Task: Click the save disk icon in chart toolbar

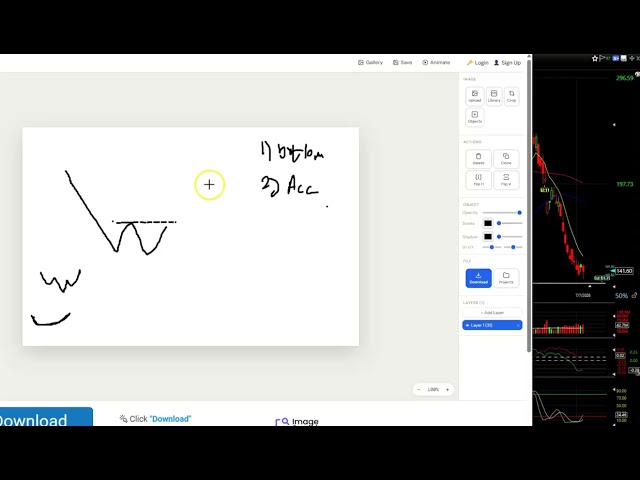Action: tap(624, 58)
